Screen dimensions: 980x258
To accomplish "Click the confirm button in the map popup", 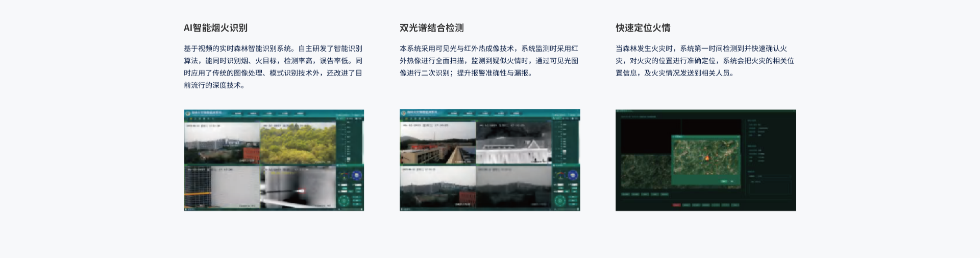I will tap(724, 181).
